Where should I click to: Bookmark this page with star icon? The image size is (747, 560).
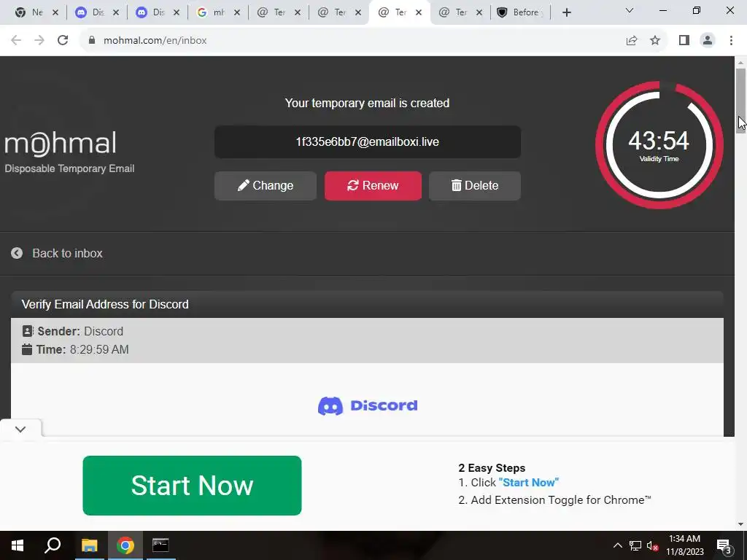click(655, 41)
